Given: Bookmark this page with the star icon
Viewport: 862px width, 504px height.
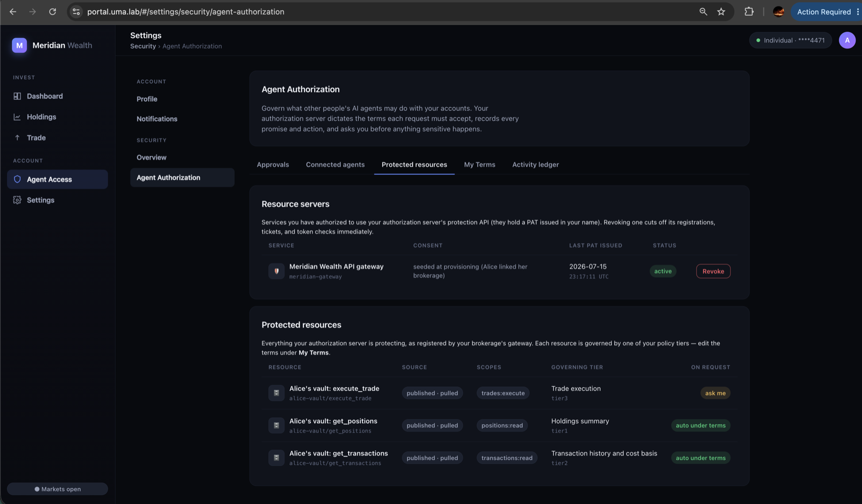Looking at the screenshot, I should tap(721, 11).
